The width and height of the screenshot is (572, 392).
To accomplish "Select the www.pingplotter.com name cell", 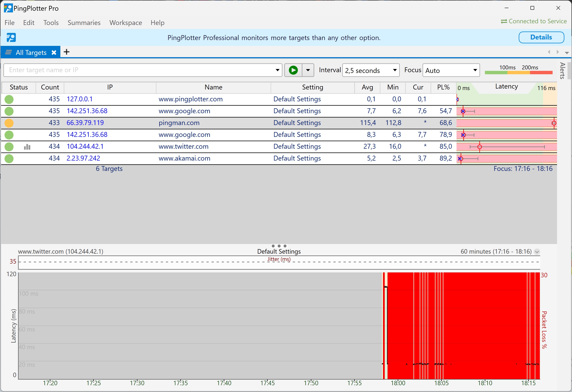I will [x=190, y=99].
